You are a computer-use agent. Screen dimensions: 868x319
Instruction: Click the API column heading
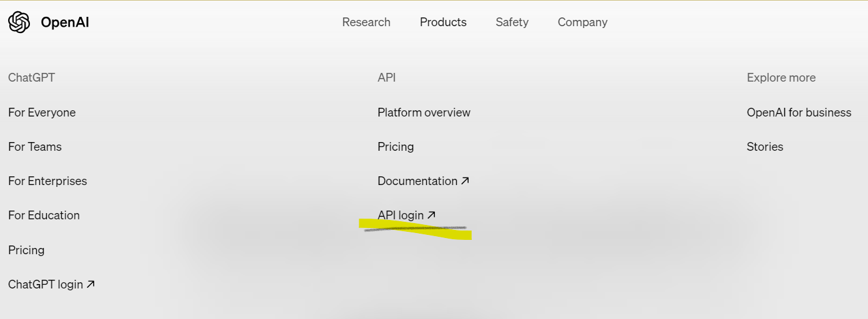[387, 78]
